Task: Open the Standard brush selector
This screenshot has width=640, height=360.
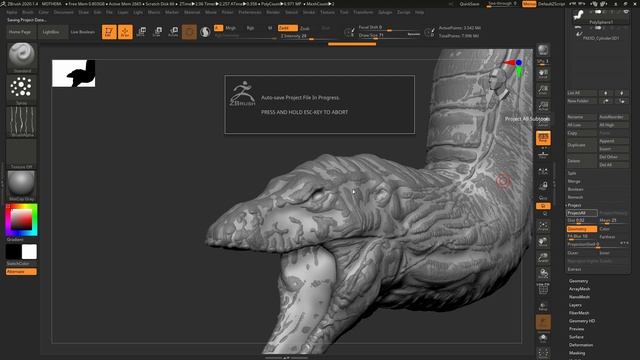Action: tap(22, 57)
